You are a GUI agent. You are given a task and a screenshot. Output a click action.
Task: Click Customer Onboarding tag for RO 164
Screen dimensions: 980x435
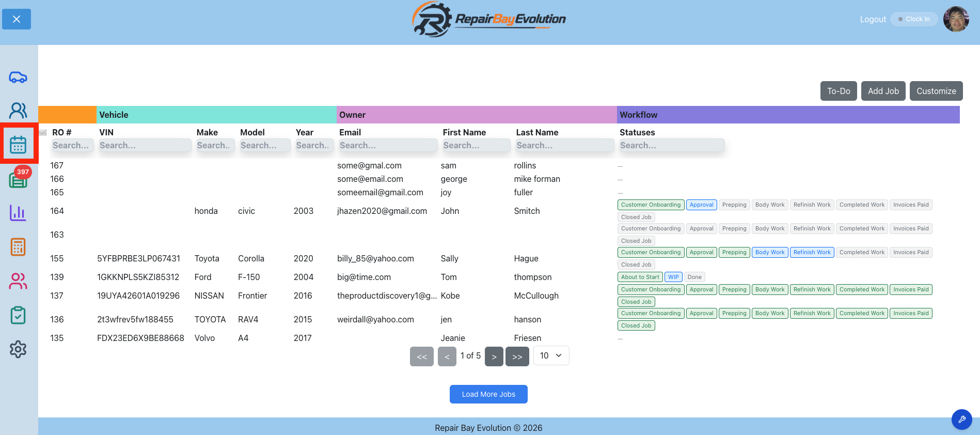click(x=651, y=205)
